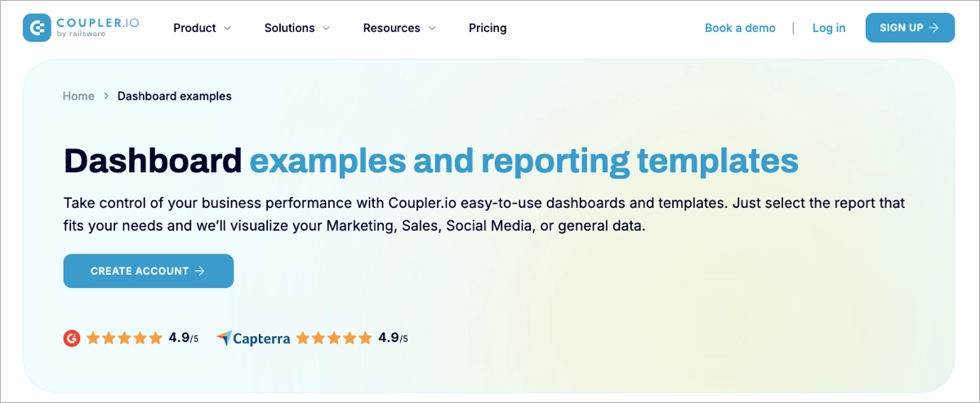This screenshot has height=403, width=980.
Task: Click the arrow icon in the Sign Up button
Action: [934, 28]
